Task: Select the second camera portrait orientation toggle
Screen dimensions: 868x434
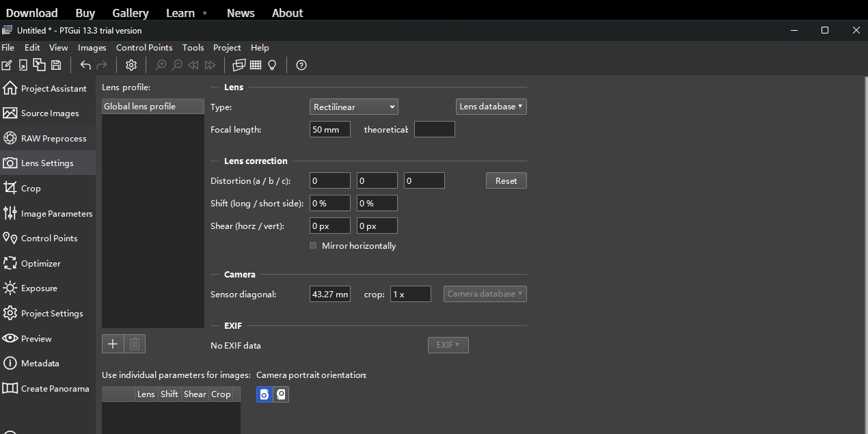Action: pyautogui.click(x=281, y=394)
